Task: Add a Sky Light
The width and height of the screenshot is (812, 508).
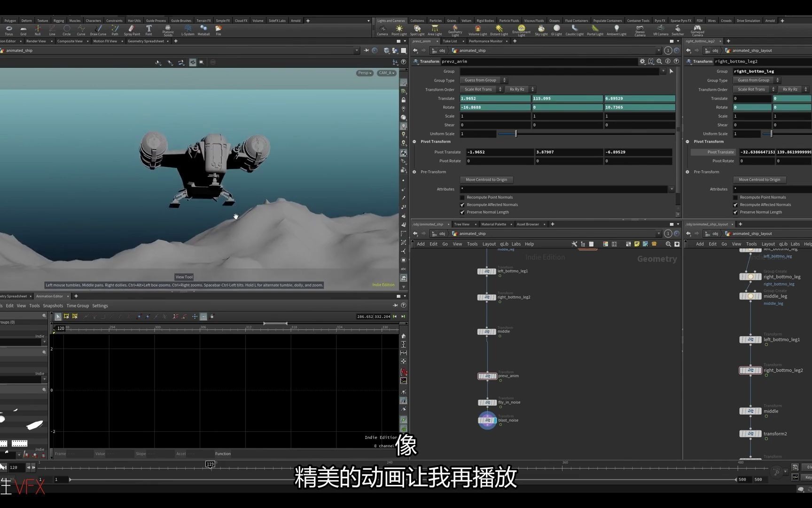Action: point(541,30)
